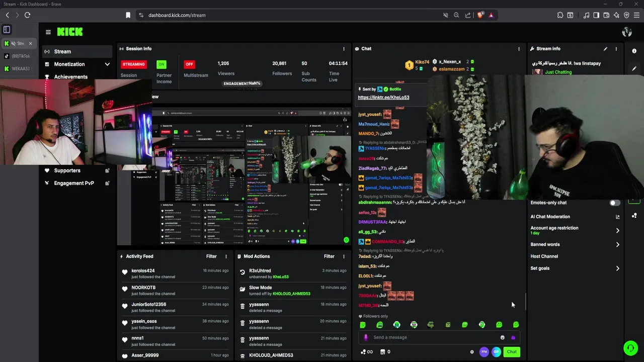Open the profile avatar menu

(x=627, y=32)
